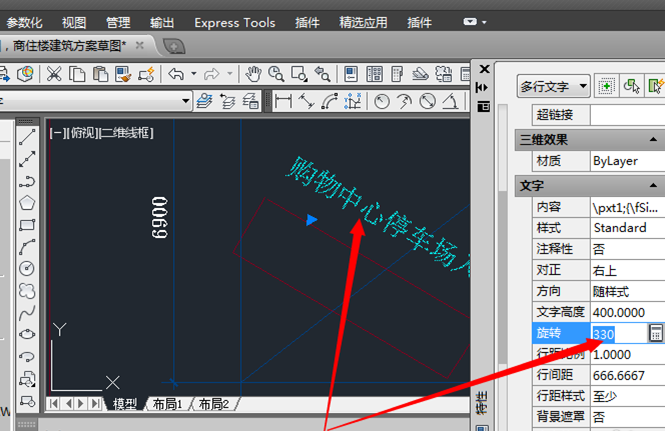The width and height of the screenshot is (665, 431).
Task: Select the Angular dimension tool
Action: [x=450, y=101]
